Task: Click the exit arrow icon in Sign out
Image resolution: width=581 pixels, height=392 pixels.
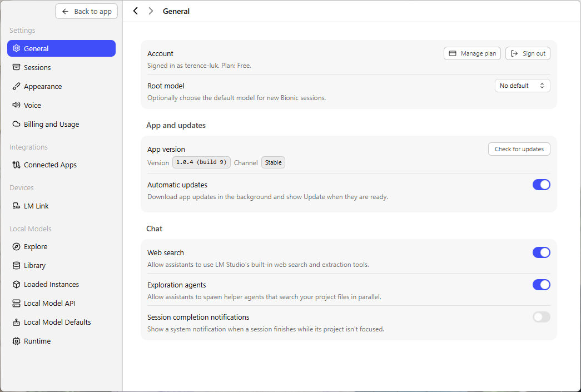Action: click(x=514, y=53)
